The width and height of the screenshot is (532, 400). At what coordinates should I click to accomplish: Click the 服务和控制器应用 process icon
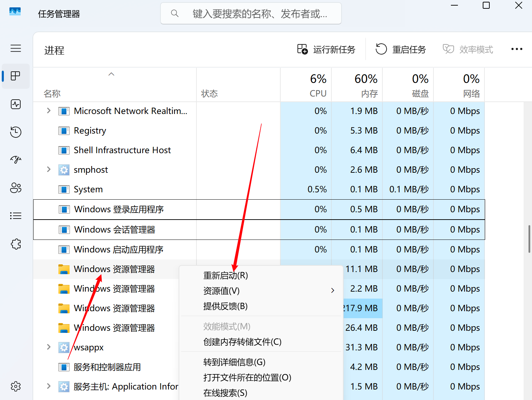[64, 367]
